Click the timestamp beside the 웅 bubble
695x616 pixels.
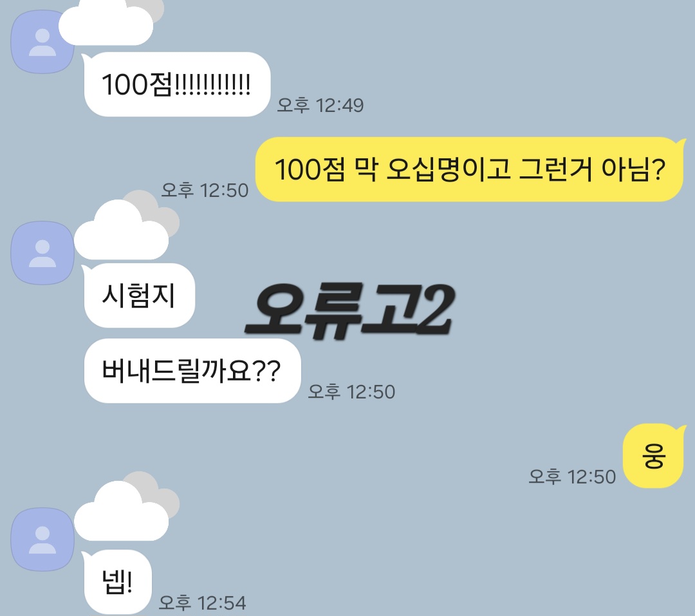tap(572, 477)
